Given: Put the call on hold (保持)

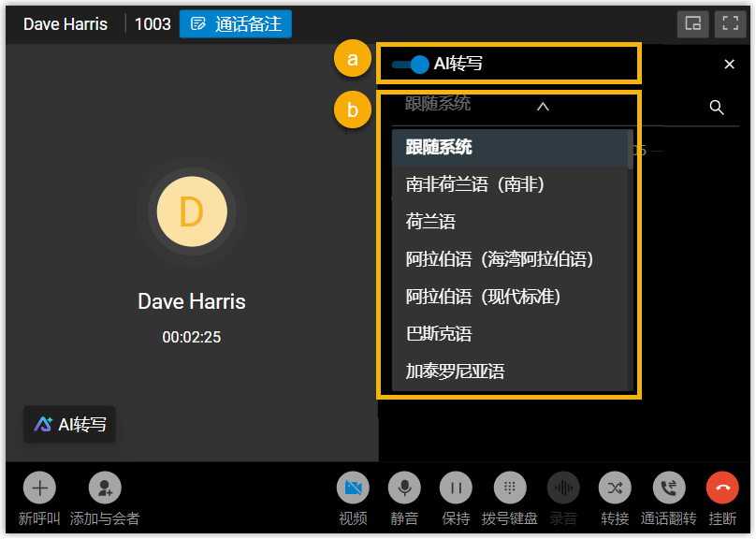Looking at the screenshot, I should [456, 488].
